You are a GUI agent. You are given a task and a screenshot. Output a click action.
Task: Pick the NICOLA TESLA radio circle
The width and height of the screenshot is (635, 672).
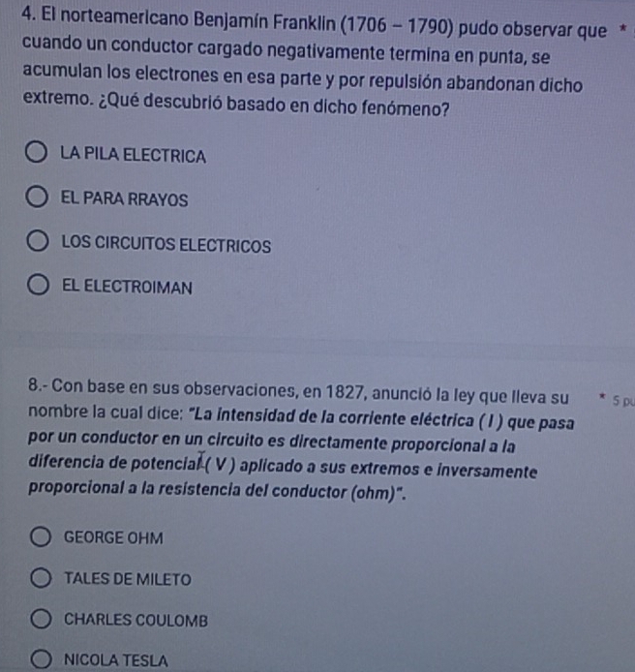tap(41, 659)
